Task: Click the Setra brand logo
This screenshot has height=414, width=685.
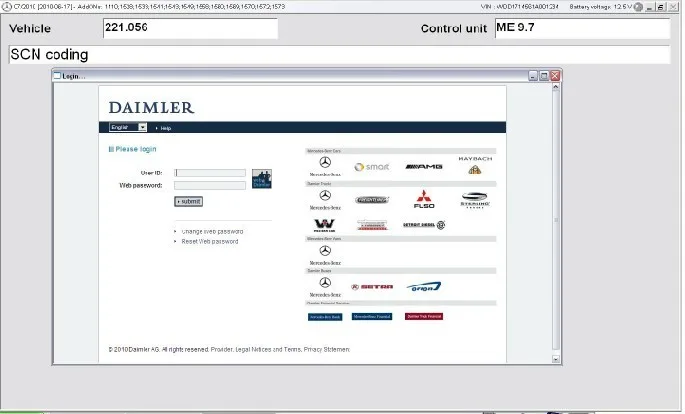Action: pyautogui.click(x=372, y=287)
